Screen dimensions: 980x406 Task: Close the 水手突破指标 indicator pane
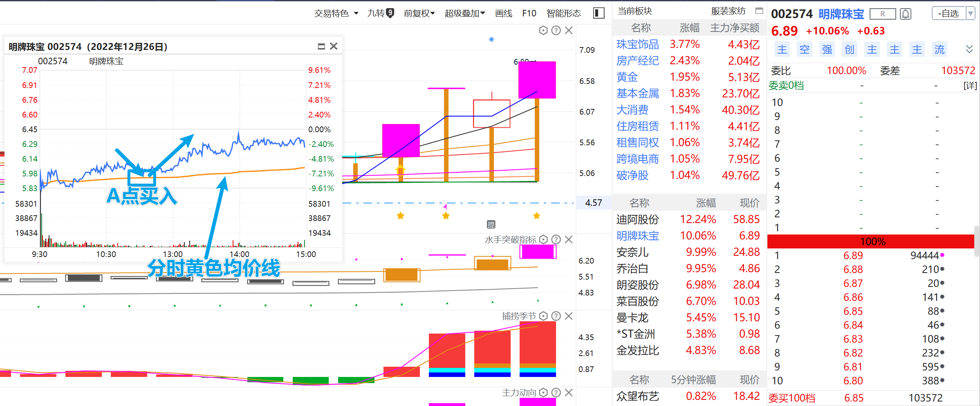pos(569,239)
